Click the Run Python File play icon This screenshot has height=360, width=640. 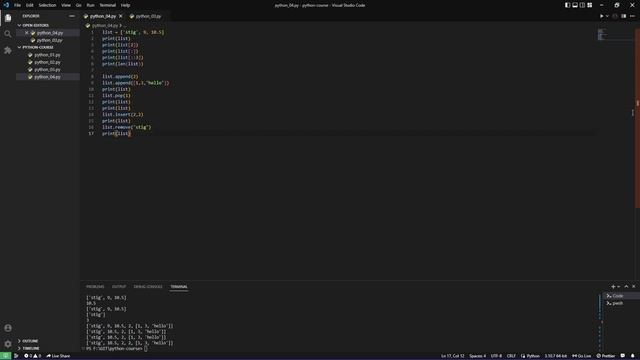tap(601, 16)
